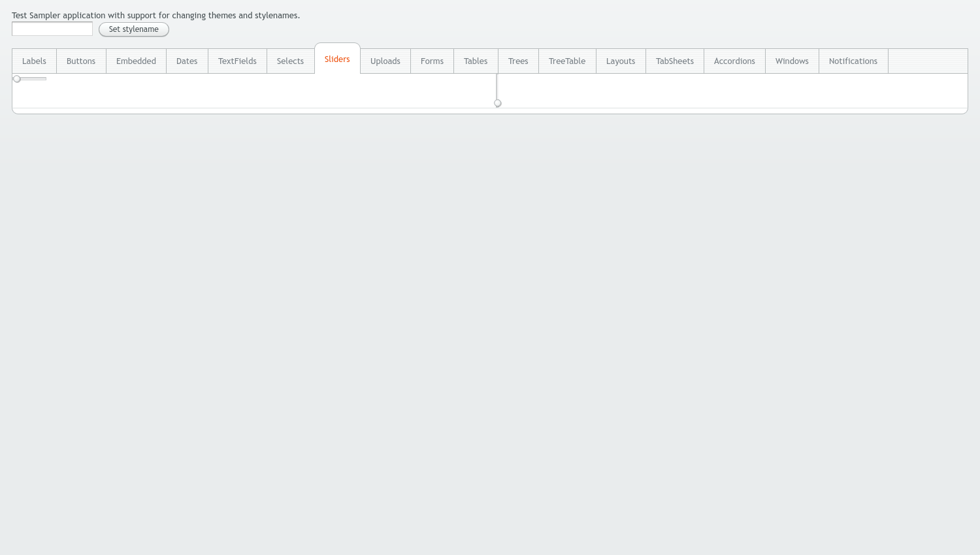
Task: Switch to the Uploads tab
Action: tap(385, 61)
